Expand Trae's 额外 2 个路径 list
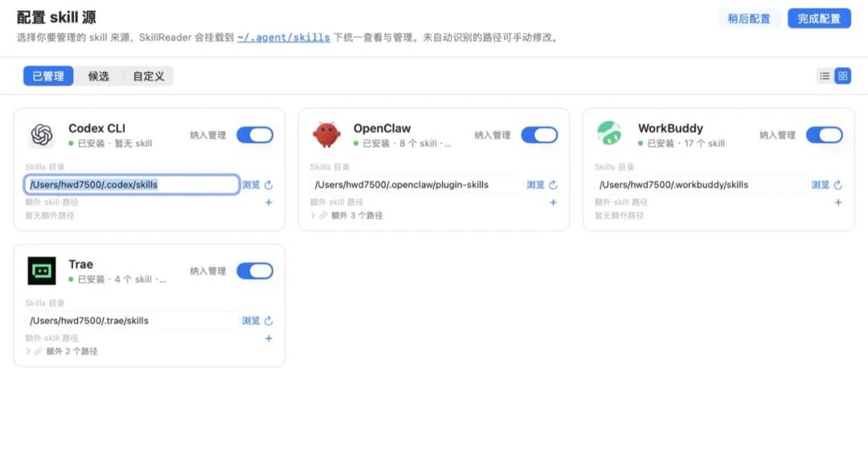 point(27,351)
